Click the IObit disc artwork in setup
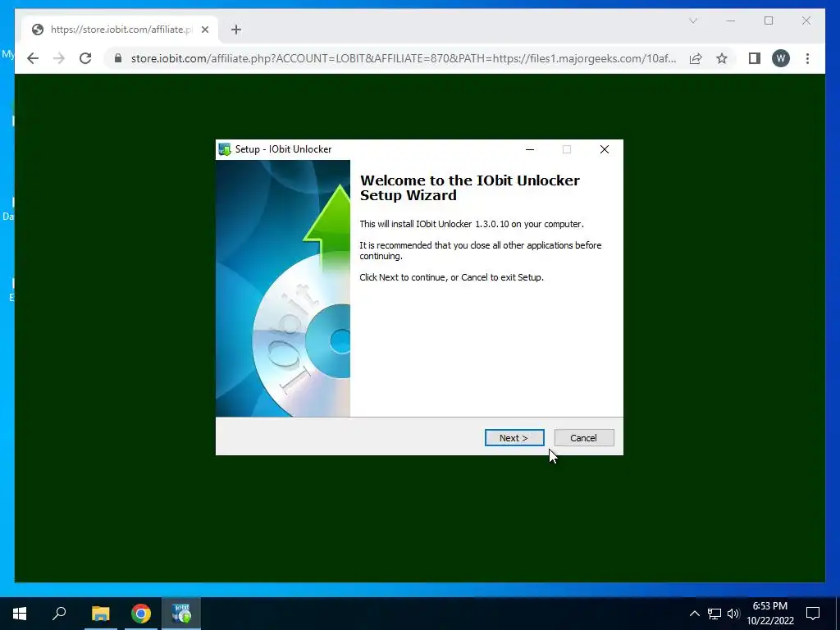This screenshot has height=630, width=840. point(283,288)
